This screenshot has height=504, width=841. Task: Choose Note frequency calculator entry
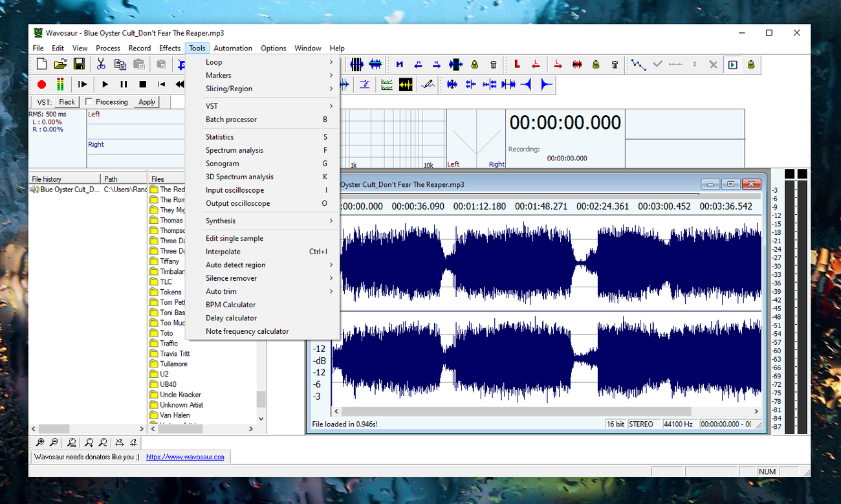coord(263,331)
